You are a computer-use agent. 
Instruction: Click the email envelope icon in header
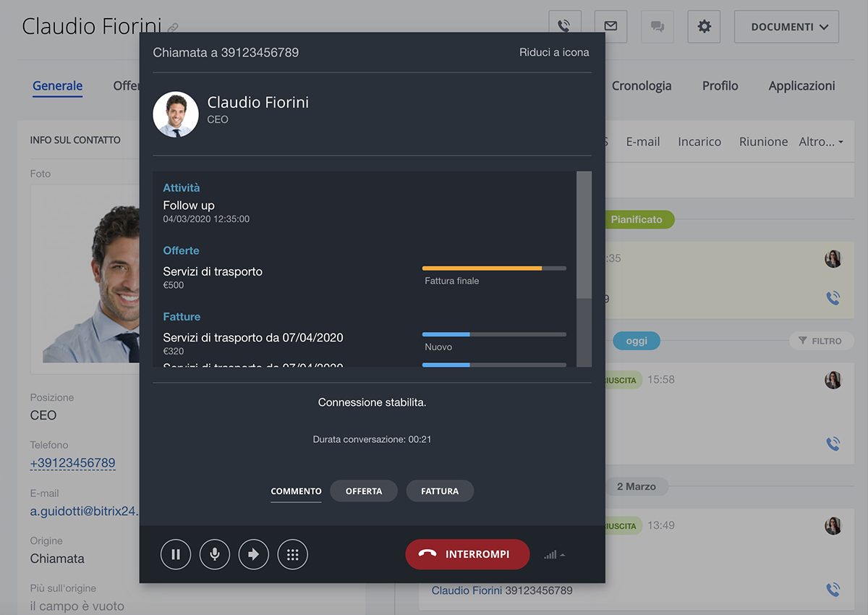point(610,27)
